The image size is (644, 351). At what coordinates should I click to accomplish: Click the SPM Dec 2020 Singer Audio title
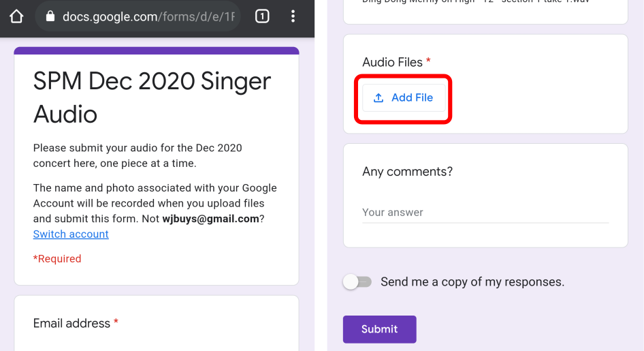[152, 97]
